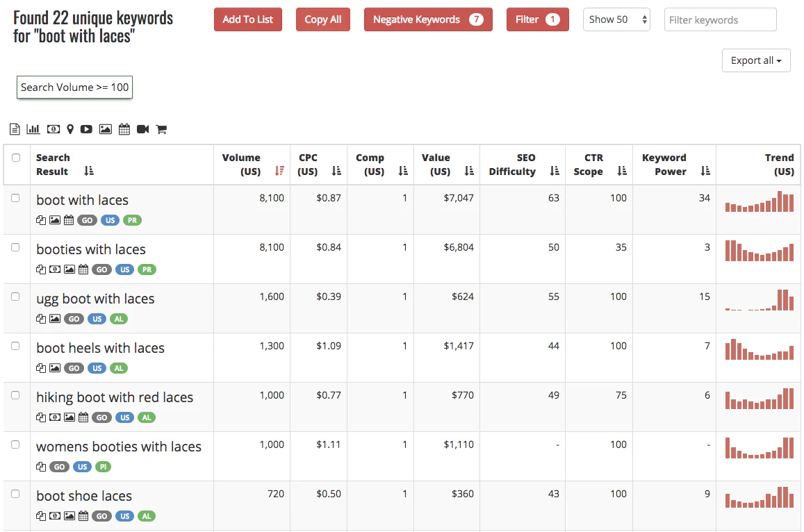Click the YouTube play icon

click(x=86, y=129)
